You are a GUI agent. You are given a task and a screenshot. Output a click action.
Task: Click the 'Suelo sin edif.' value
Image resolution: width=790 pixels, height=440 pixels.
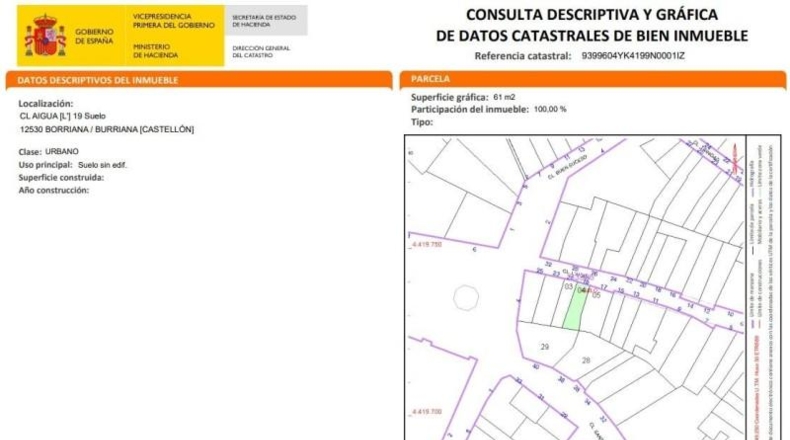[x=102, y=165]
